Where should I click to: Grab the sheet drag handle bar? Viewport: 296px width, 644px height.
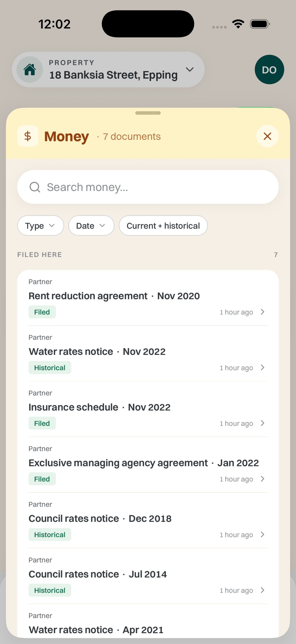tap(148, 113)
